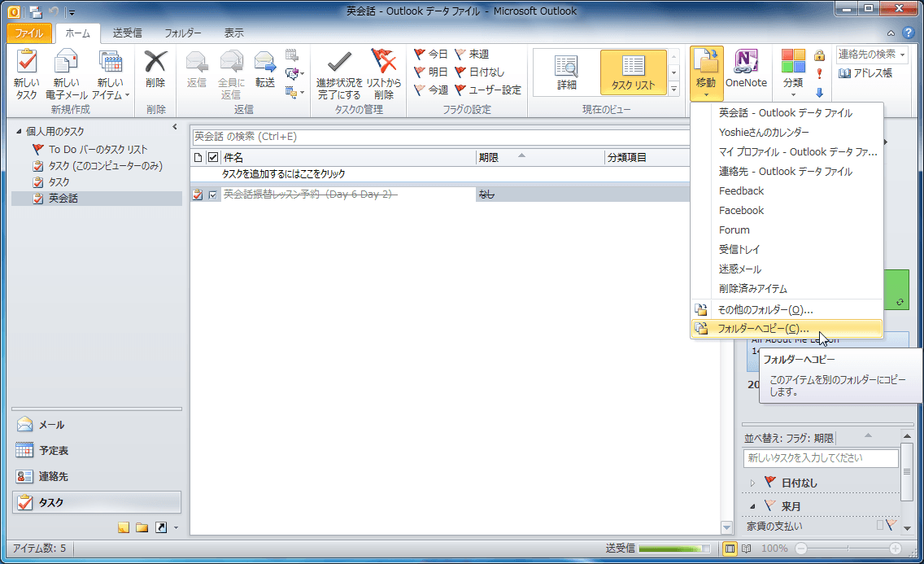Open the File (ファイル) tab
This screenshot has height=564, width=924.
point(29,33)
